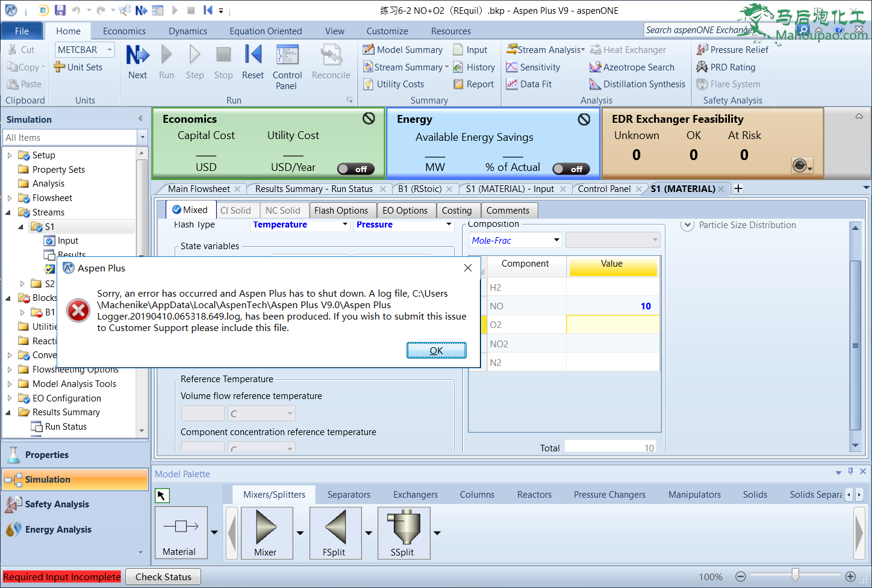Click the Stop icon in Run group
Image resolution: width=872 pixels, height=588 pixels.
(223, 62)
